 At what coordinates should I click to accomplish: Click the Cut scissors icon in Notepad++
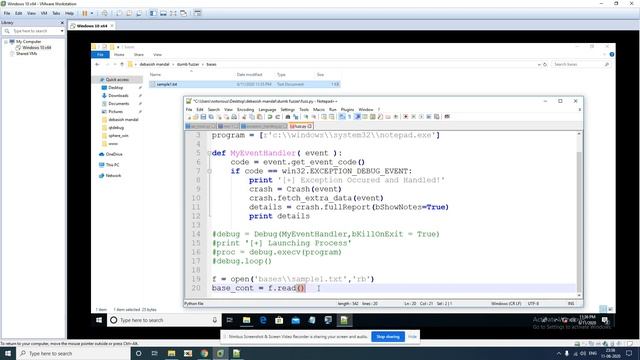coord(244,117)
